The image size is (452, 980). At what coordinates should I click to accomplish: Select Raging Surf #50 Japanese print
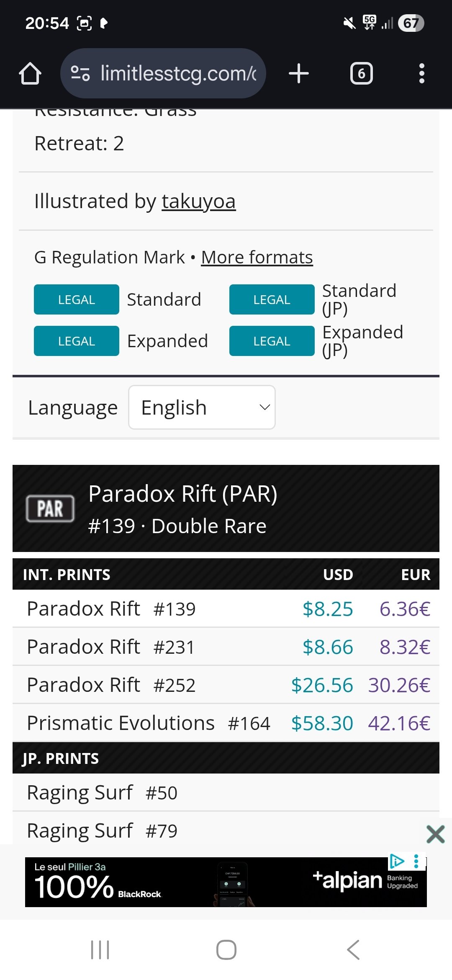click(x=102, y=793)
